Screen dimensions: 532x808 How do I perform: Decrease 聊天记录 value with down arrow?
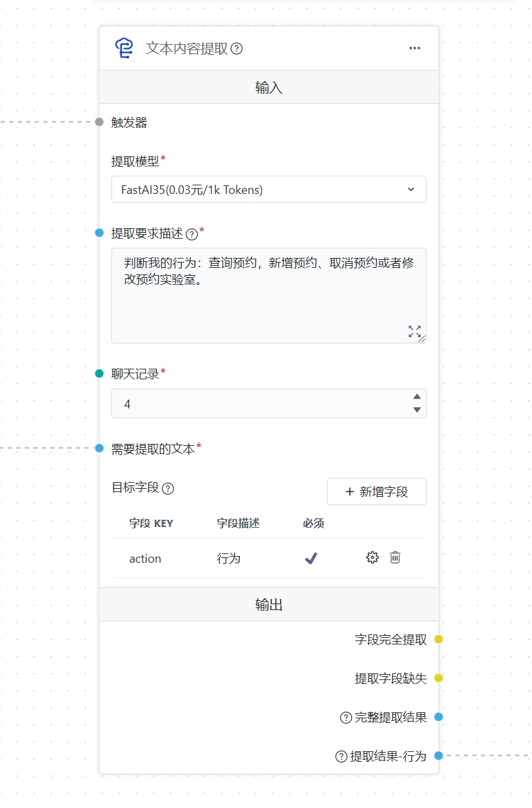pos(417,410)
